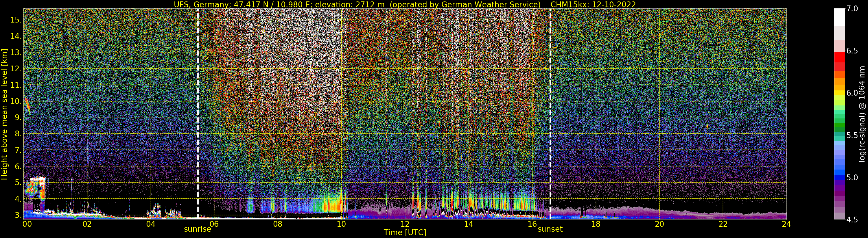Click the 'sunset' label below the time axis
868x238 pixels.
pyautogui.click(x=550, y=229)
